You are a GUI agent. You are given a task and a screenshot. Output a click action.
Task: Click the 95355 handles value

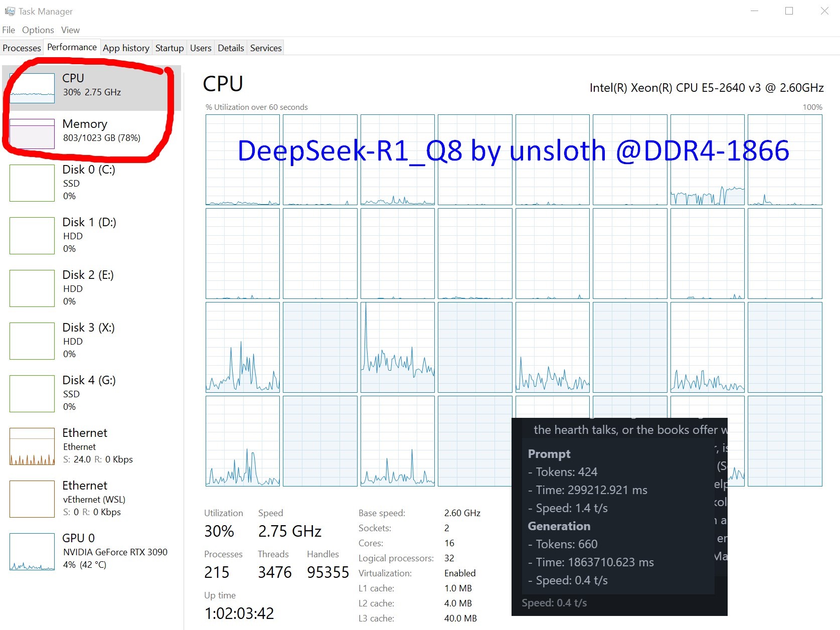(328, 572)
